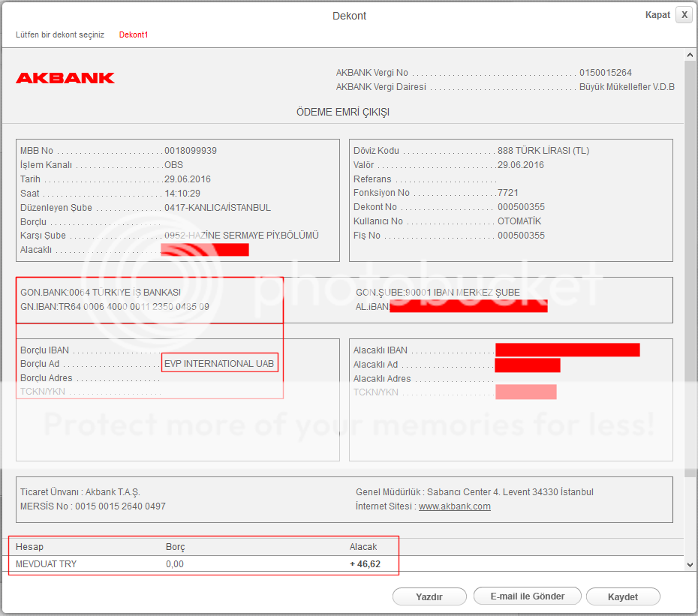Close the Dekont dialog with X button
Screen dimensions: 698x616
684,15
